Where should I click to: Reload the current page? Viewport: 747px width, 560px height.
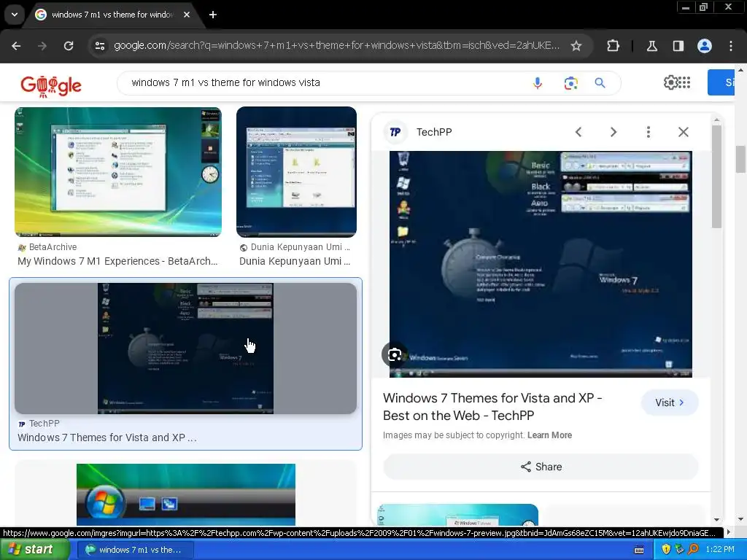[x=69, y=46]
